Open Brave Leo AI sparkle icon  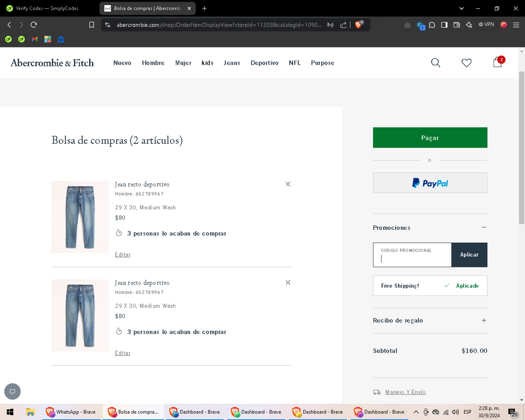coord(469,25)
